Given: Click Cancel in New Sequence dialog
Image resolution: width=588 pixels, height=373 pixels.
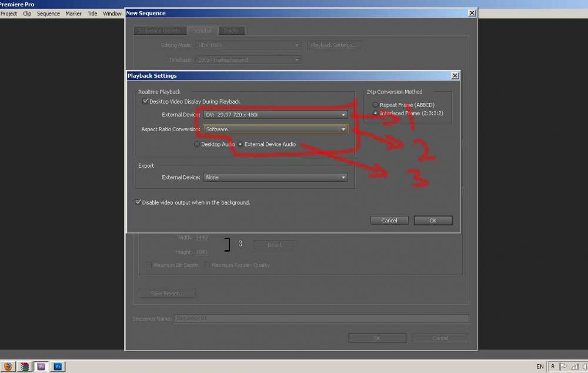Looking at the screenshot, I should click(440, 338).
